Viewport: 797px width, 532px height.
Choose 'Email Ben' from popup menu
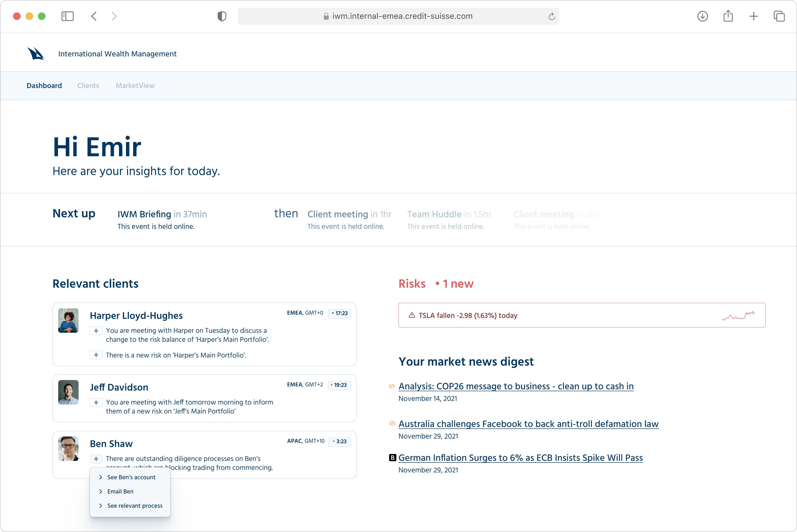click(120, 491)
